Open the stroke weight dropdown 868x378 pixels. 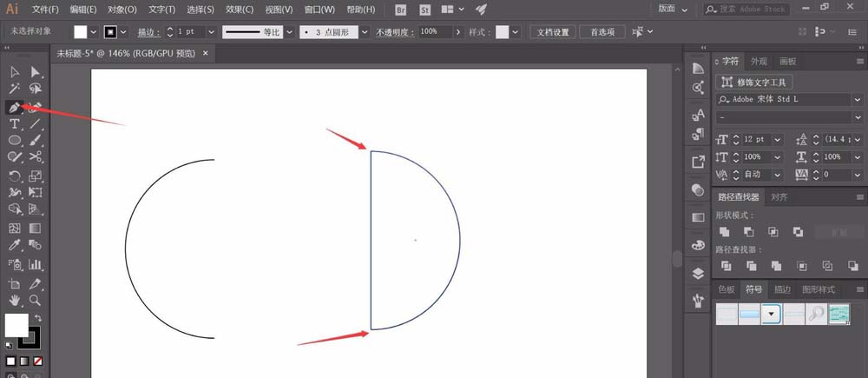point(209,31)
